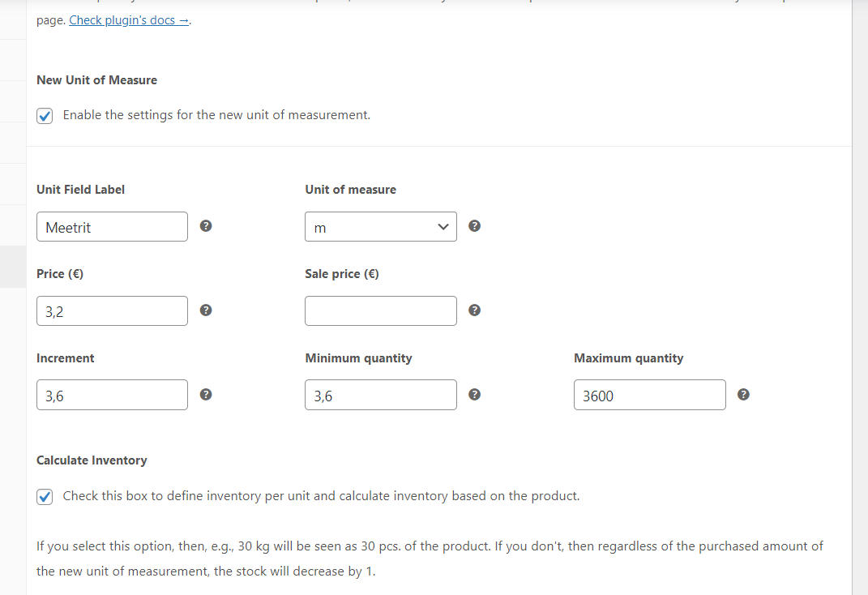Click help icon beside Increment field
The width and height of the screenshot is (868, 595).
[x=206, y=394]
